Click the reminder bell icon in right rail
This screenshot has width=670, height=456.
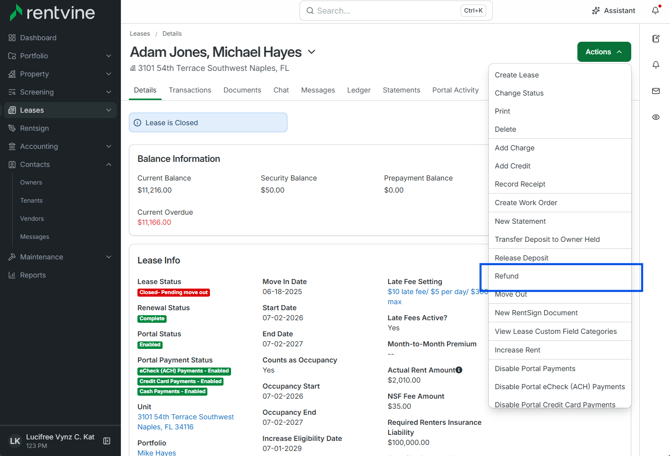point(656,65)
